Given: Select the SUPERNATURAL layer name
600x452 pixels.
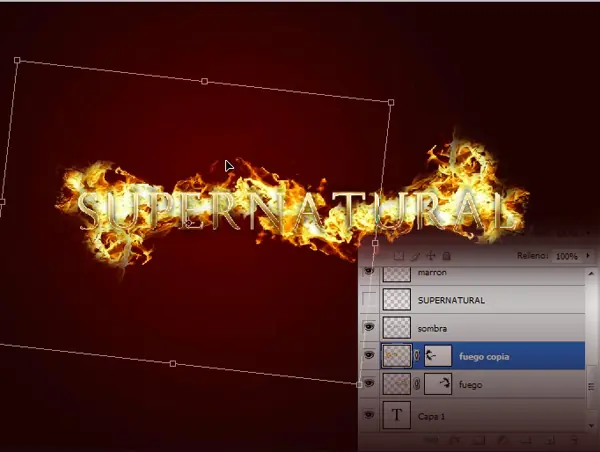Looking at the screenshot, I should click(451, 300).
